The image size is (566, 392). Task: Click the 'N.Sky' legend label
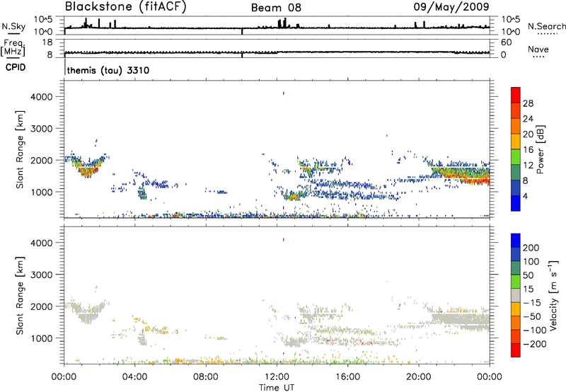[x=13, y=26]
